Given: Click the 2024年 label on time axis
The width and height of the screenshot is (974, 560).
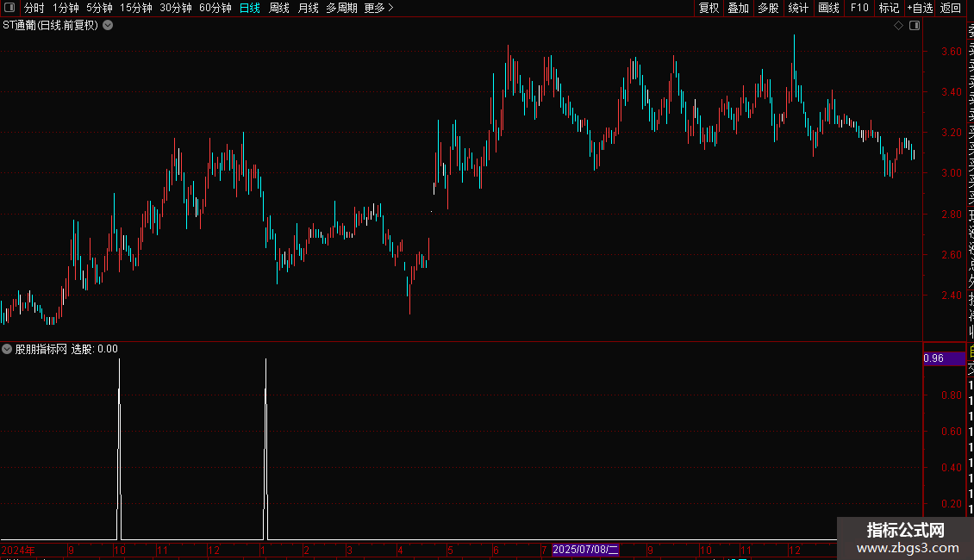Looking at the screenshot, I should tap(18, 550).
